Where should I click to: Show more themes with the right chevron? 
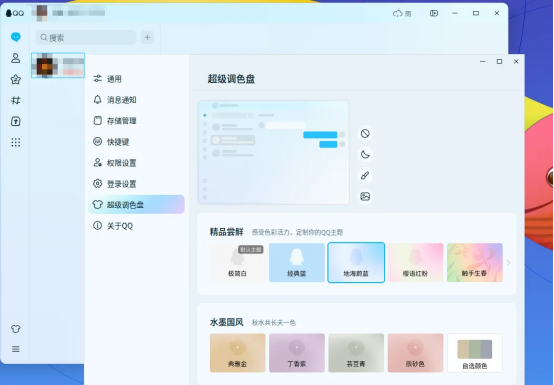508,262
